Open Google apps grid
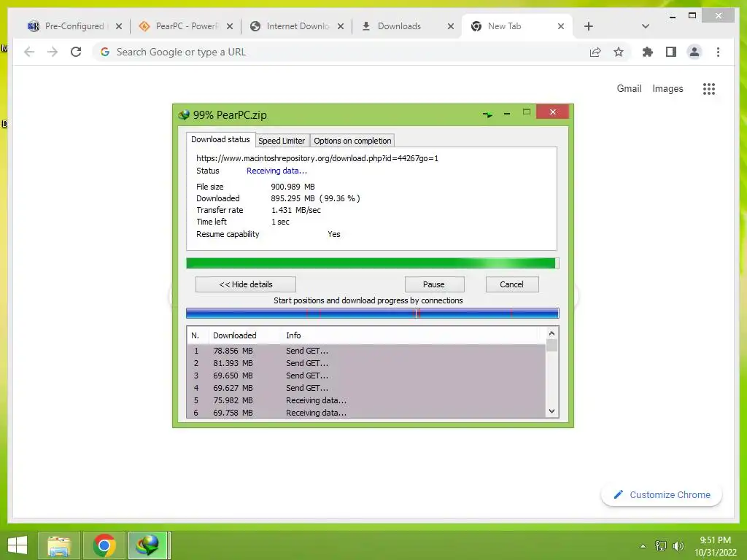This screenshot has height=560, width=747. coord(709,88)
